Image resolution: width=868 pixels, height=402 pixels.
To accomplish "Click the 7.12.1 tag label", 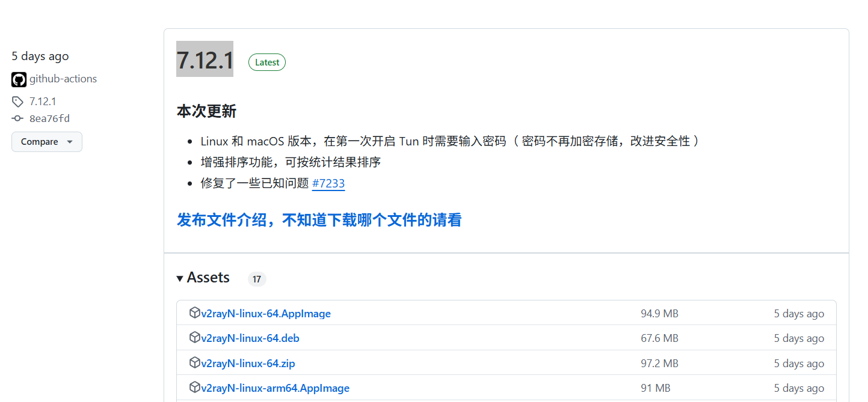I will [x=43, y=101].
